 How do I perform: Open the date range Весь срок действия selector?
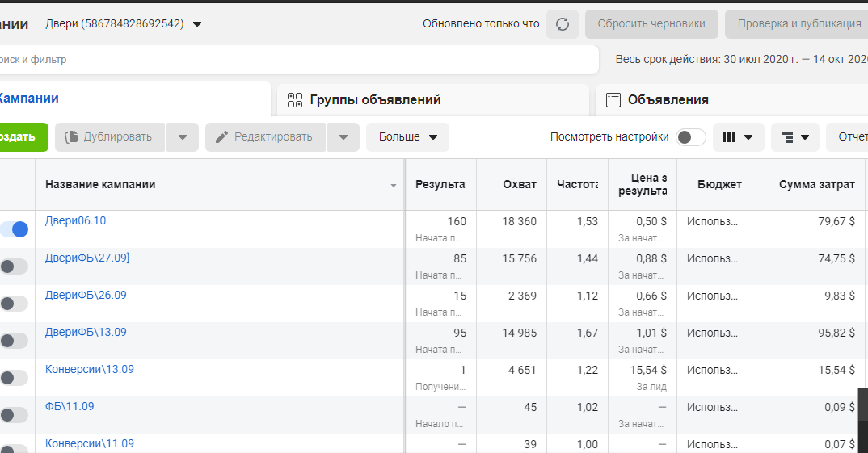pyautogui.click(x=741, y=59)
